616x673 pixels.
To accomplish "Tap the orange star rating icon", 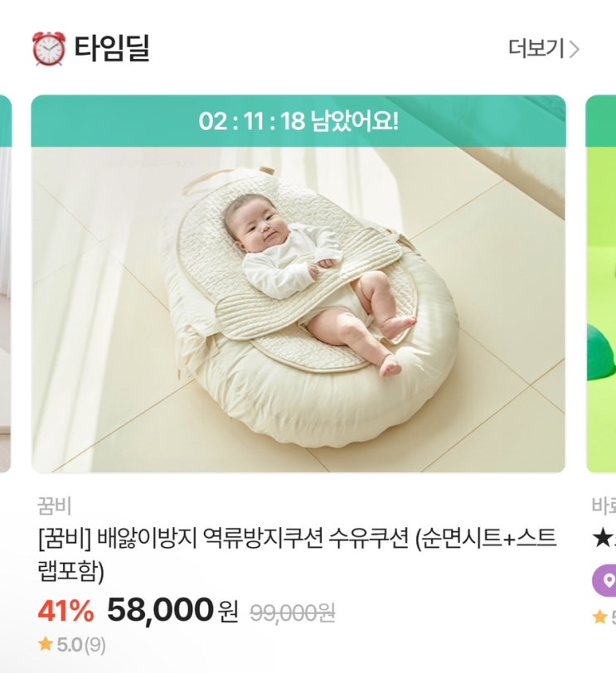I will [45, 643].
